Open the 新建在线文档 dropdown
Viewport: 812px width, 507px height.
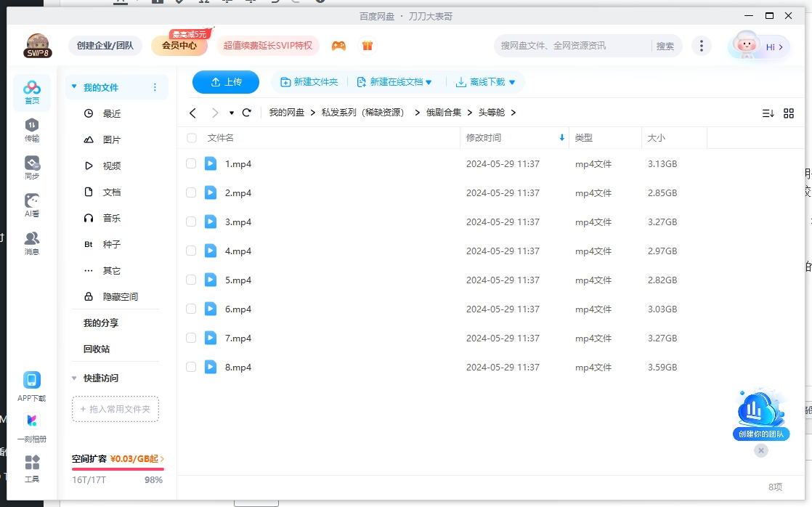tap(393, 82)
